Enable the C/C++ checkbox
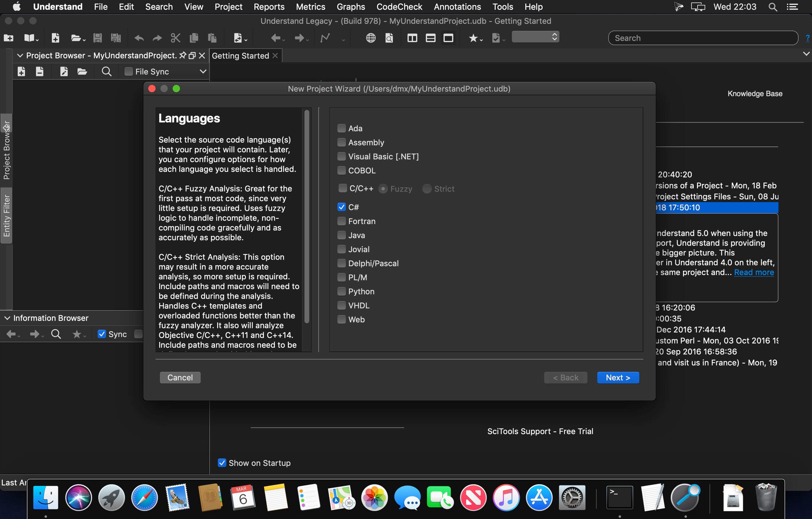The width and height of the screenshot is (812, 519). coord(343,188)
